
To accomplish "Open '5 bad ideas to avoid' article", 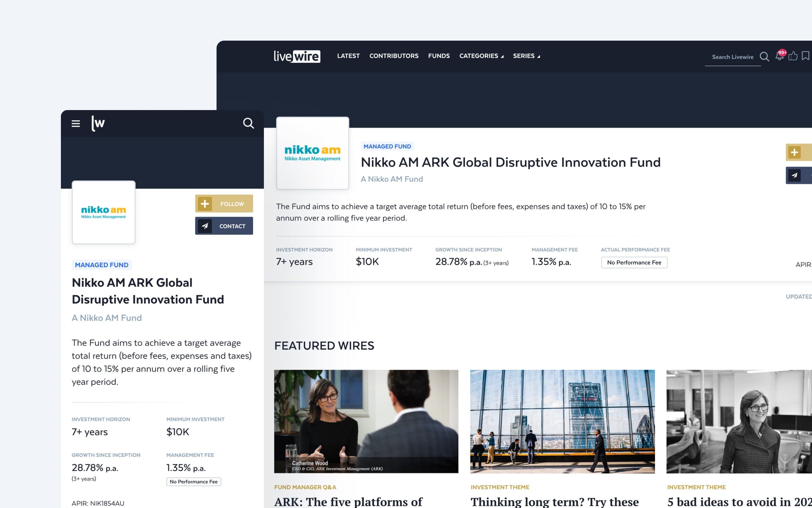I will click(x=739, y=502).
